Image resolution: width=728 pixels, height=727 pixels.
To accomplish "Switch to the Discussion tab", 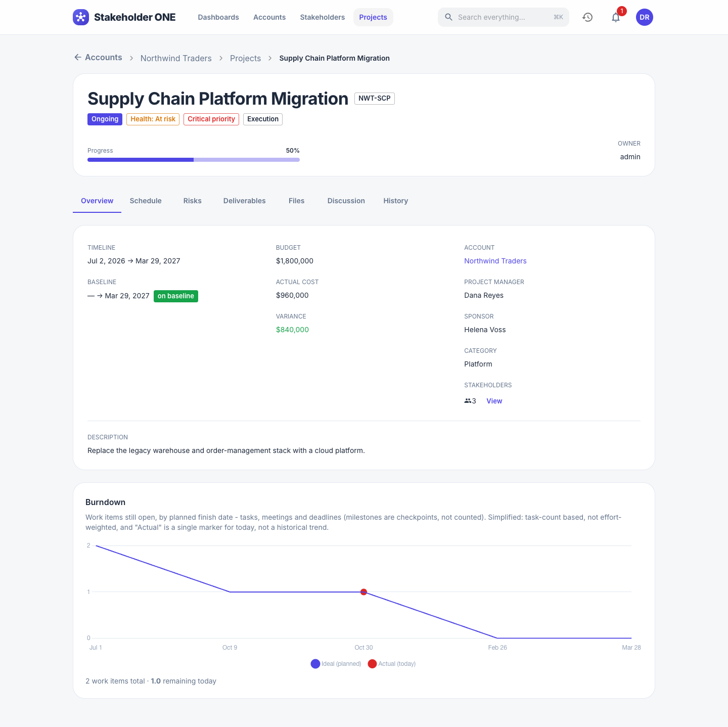I will [346, 201].
